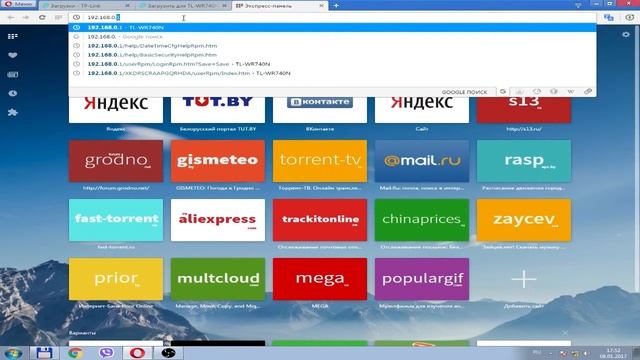The height and width of the screenshot is (360, 640).
Task: Open the tab menu icon at top right
Action: pos(578,5)
